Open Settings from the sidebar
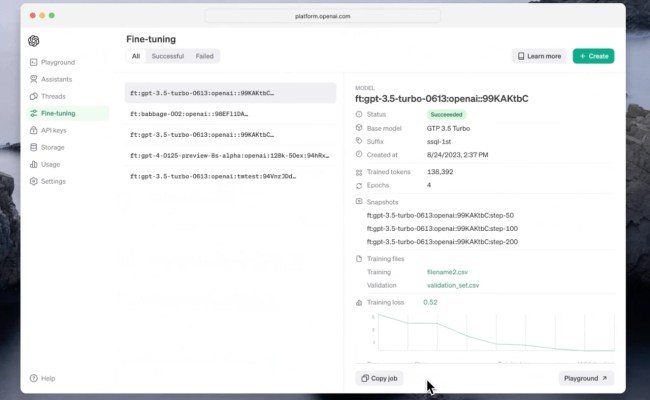 68,181
